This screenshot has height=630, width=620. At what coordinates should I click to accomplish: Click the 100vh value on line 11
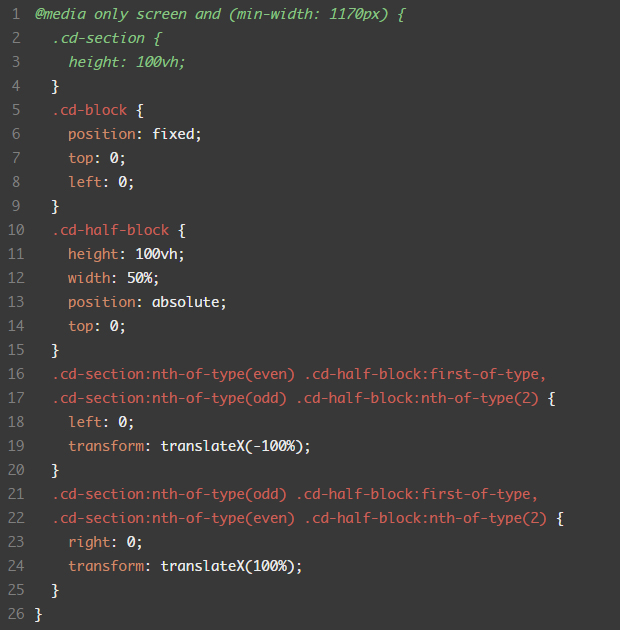(x=156, y=254)
